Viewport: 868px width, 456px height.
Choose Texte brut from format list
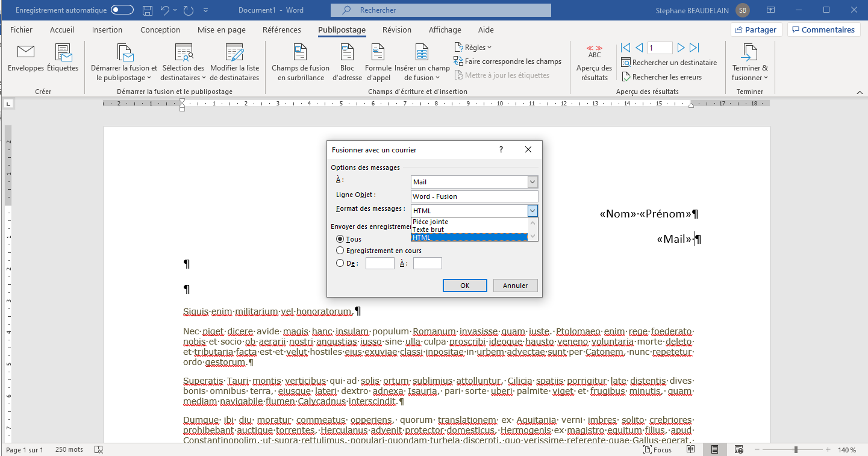point(428,230)
